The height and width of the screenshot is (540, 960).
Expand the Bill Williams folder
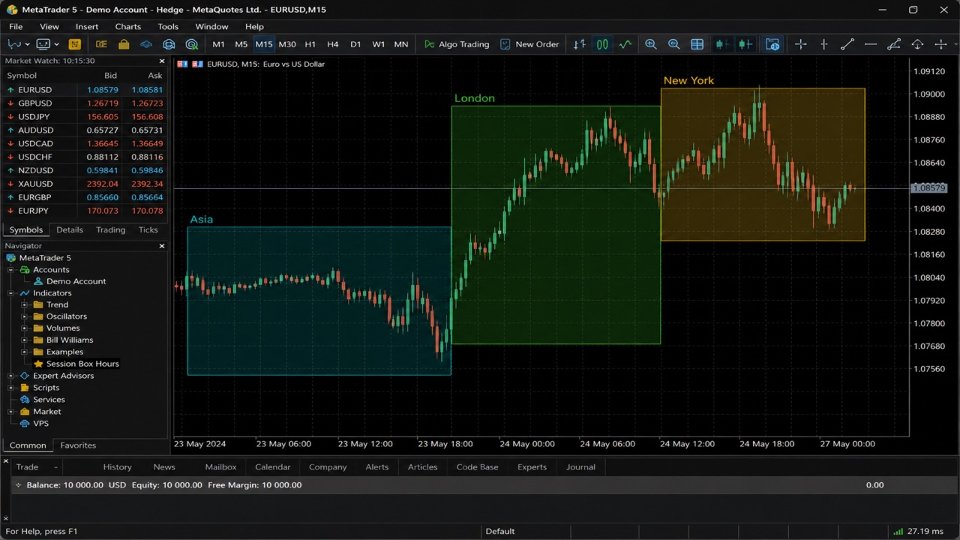point(24,340)
